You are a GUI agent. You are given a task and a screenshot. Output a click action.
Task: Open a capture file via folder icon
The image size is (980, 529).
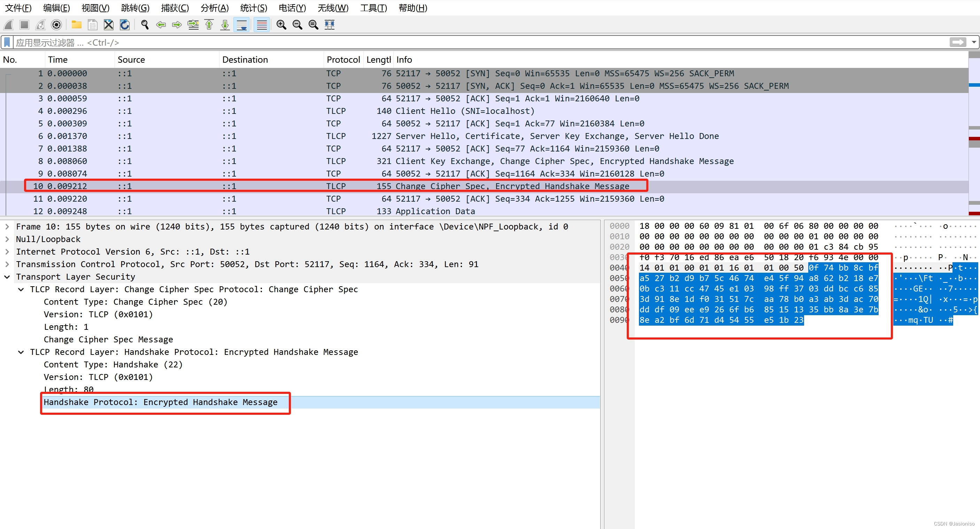pos(76,25)
